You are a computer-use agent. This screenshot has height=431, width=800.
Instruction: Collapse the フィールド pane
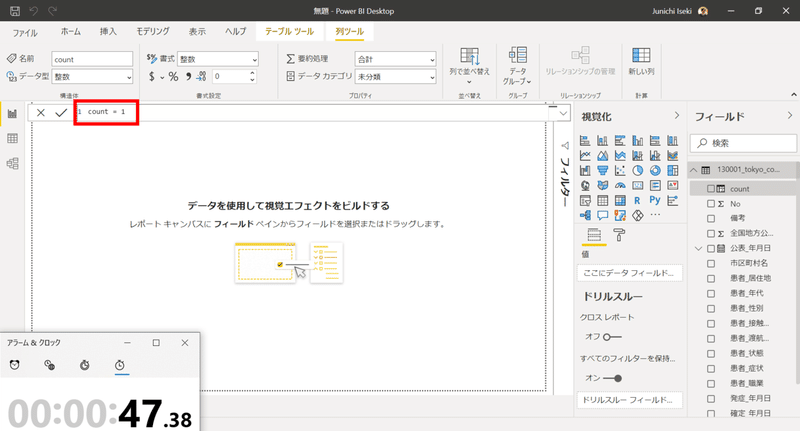[x=790, y=116]
